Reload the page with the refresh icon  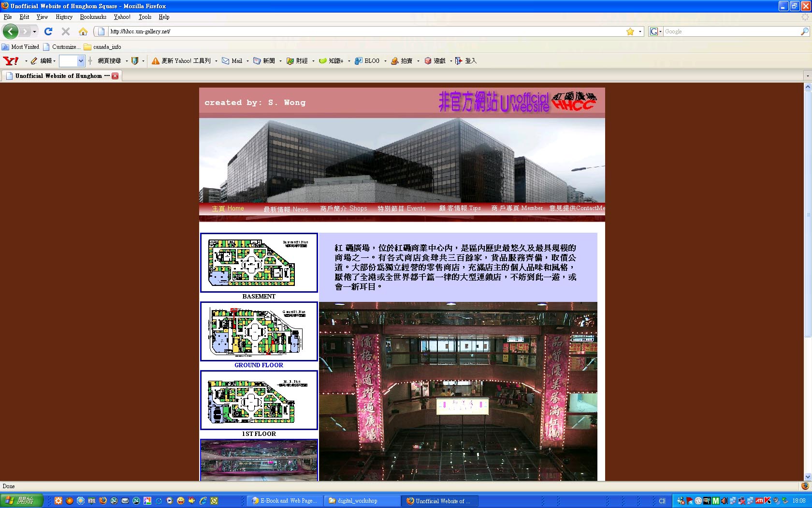(48, 31)
